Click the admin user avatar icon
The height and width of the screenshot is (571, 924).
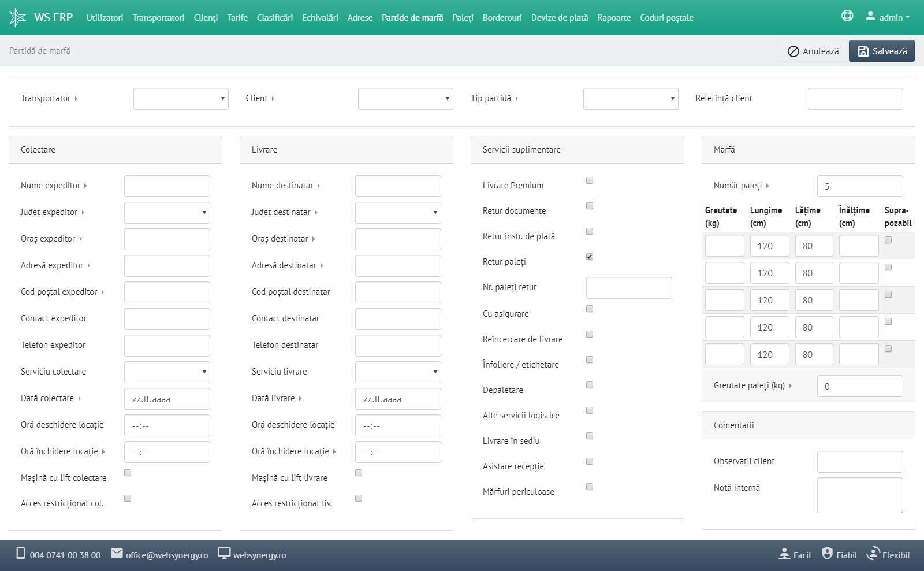pos(870,16)
